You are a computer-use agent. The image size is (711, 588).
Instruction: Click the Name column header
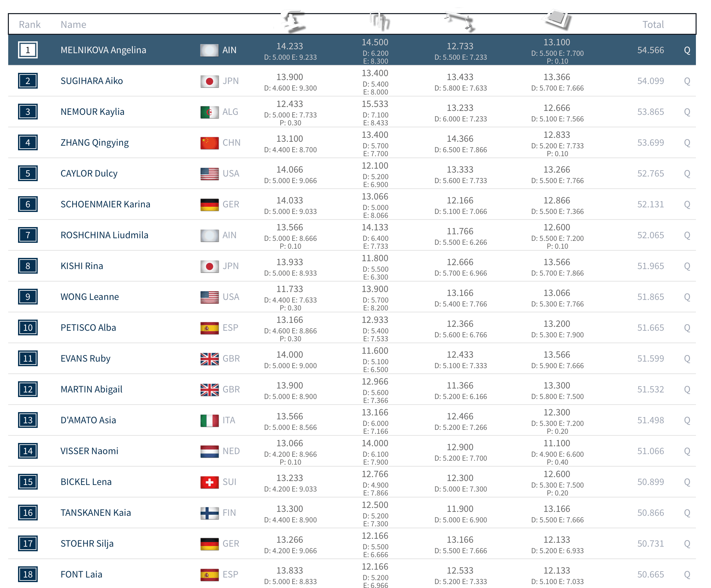click(x=73, y=24)
